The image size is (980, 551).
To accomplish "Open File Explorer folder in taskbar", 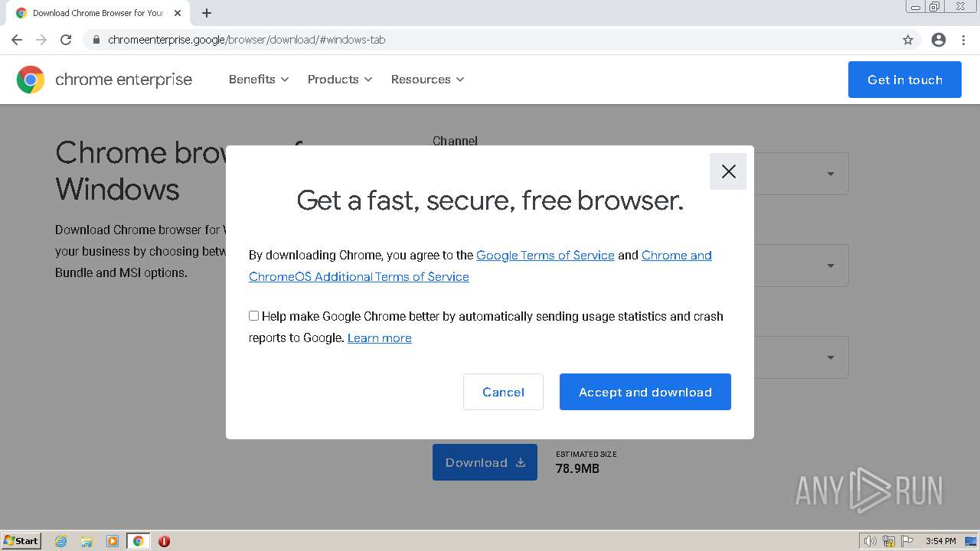I will [x=87, y=541].
